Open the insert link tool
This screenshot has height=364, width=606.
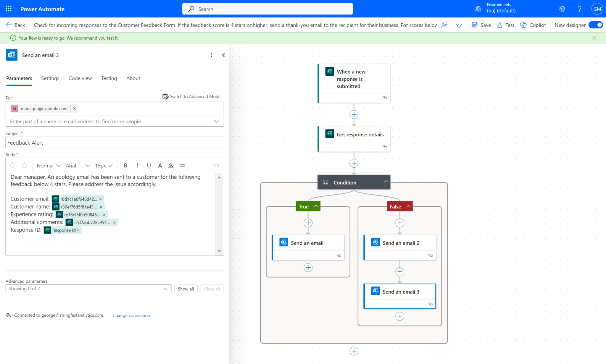coord(182,166)
